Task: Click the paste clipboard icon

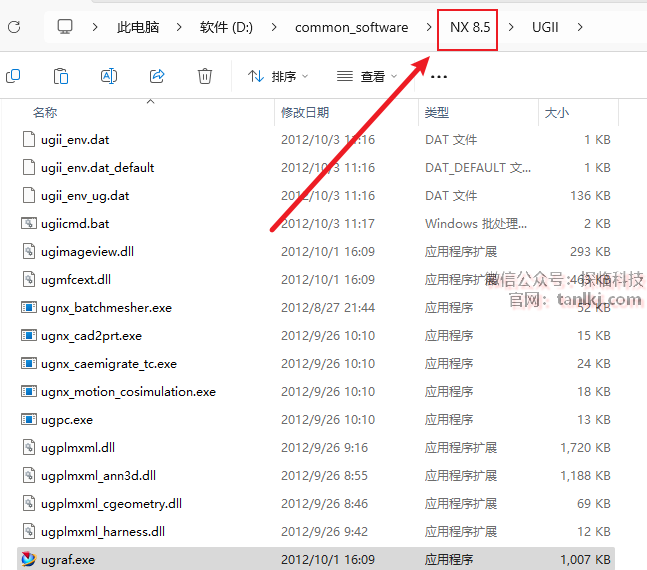Action: tap(61, 76)
